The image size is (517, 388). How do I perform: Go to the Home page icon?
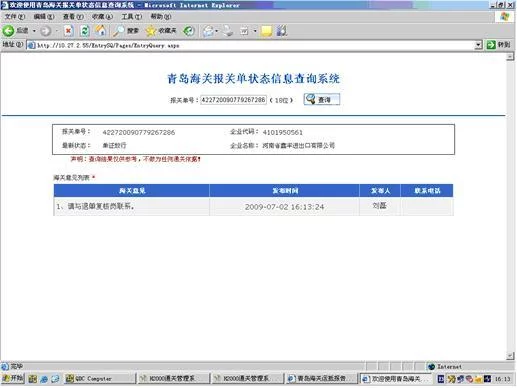coord(101,31)
